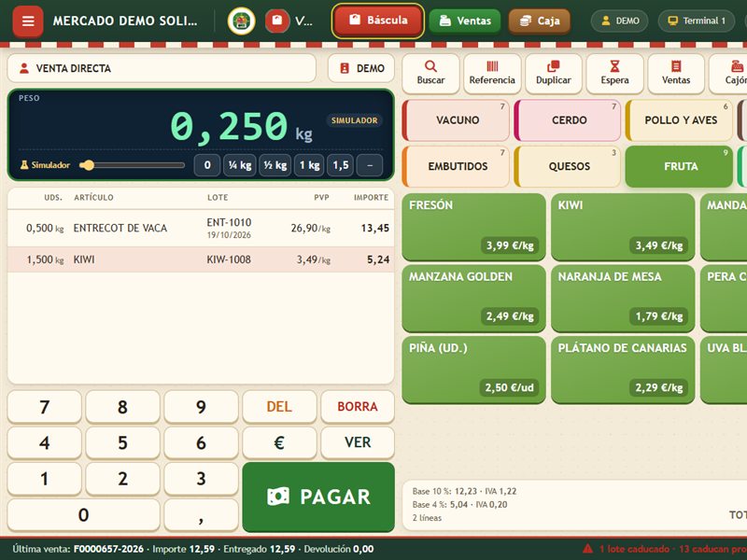Click the VENTA DIRECTA customer field
Viewport: 747px width, 560px height.
tap(162, 68)
